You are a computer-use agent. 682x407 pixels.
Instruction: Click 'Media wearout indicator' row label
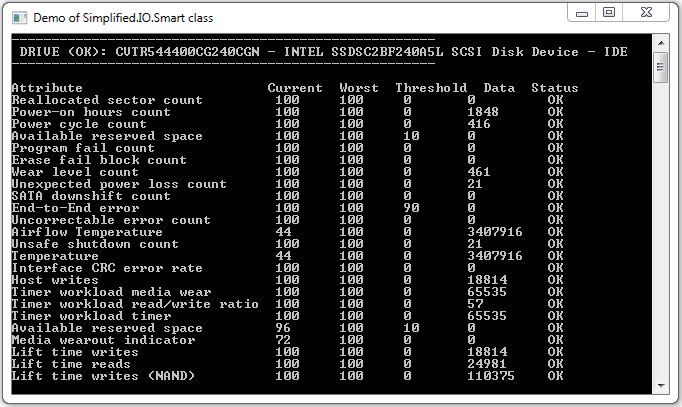(103, 340)
